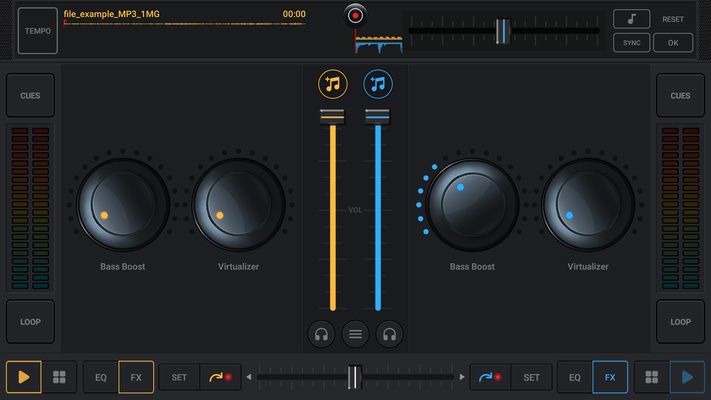Click the left deck Virtualizer knob
The image size is (711, 400).
click(x=238, y=205)
